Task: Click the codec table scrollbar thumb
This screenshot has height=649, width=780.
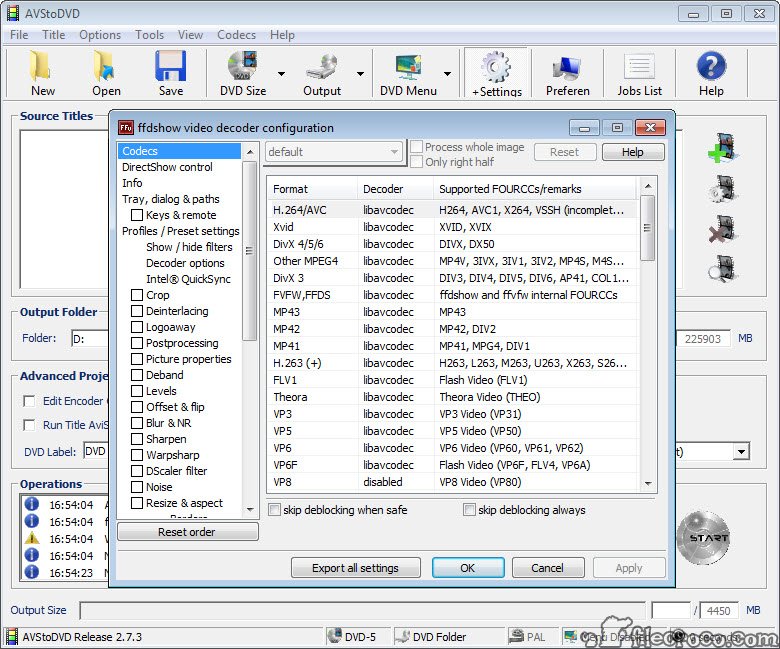Action: click(647, 228)
